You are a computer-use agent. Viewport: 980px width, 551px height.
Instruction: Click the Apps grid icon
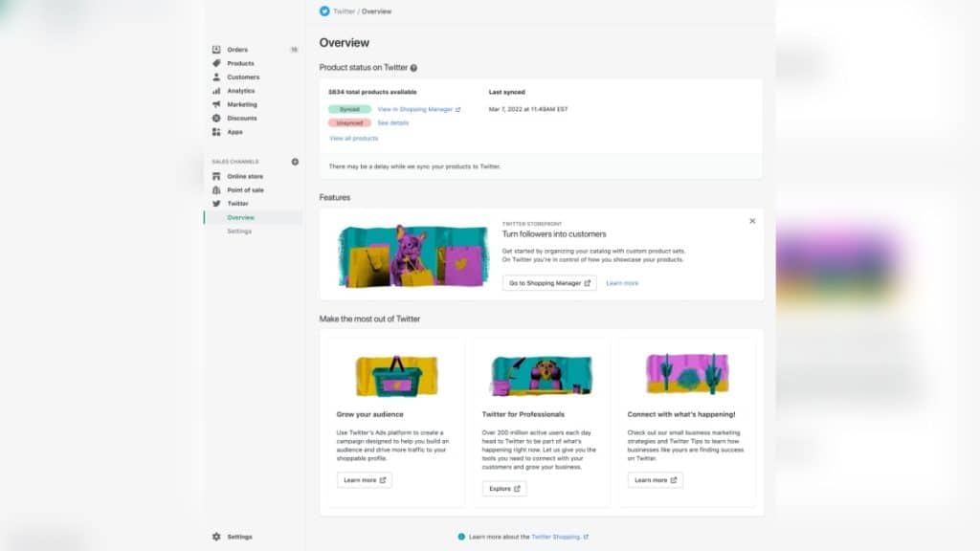tap(216, 132)
